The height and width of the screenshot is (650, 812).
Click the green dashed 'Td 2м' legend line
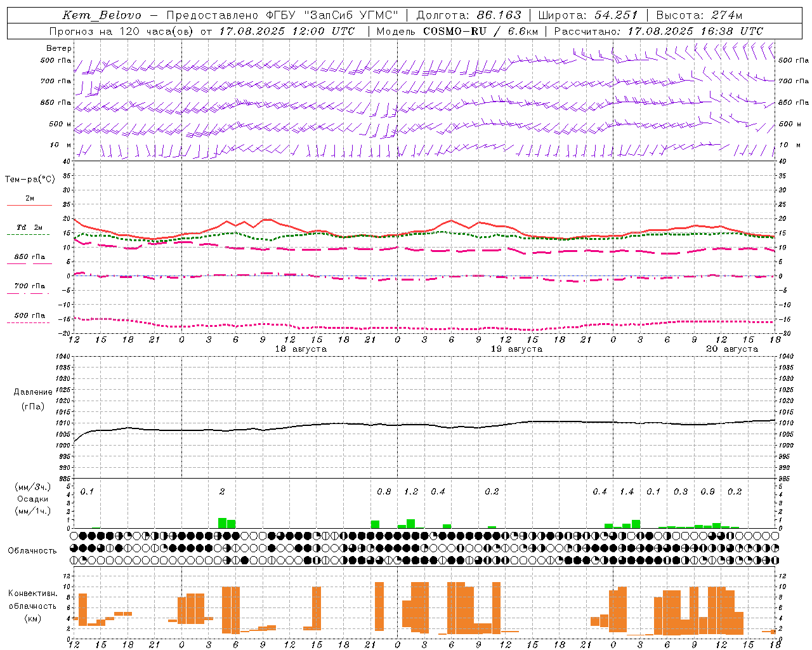pos(28,234)
